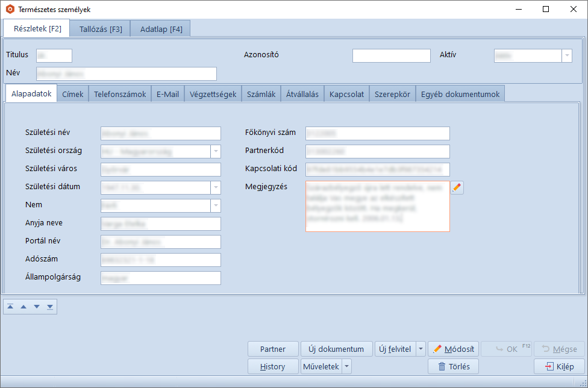Click the Törlés trash button
The width and height of the screenshot is (588, 388).
click(x=453, y=366)
